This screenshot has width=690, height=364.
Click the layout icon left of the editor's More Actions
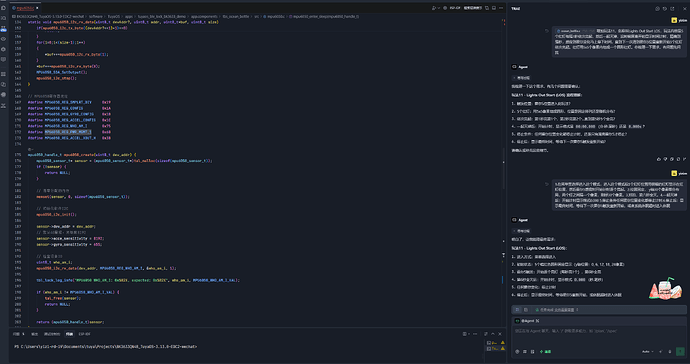click(494, 8)
